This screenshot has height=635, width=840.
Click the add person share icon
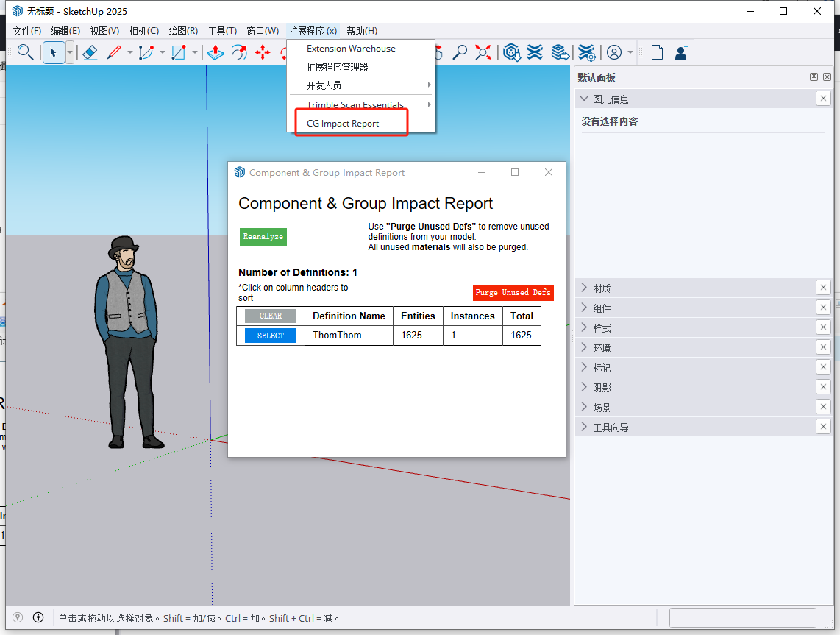tap(681, 52)
